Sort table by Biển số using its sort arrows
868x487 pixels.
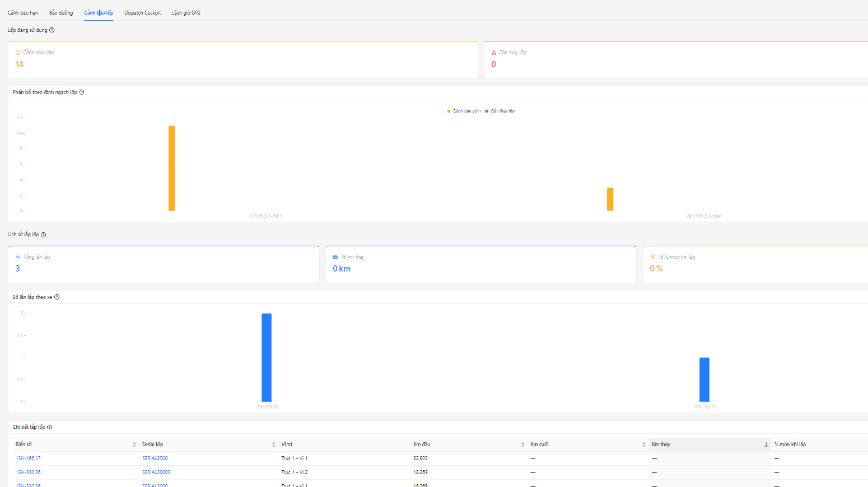134,444
